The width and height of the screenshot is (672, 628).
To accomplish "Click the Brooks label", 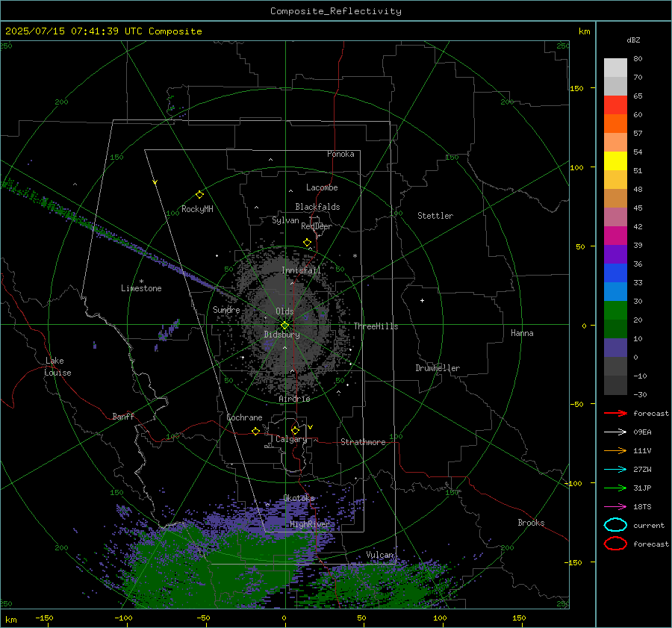I will coord(531,523).
